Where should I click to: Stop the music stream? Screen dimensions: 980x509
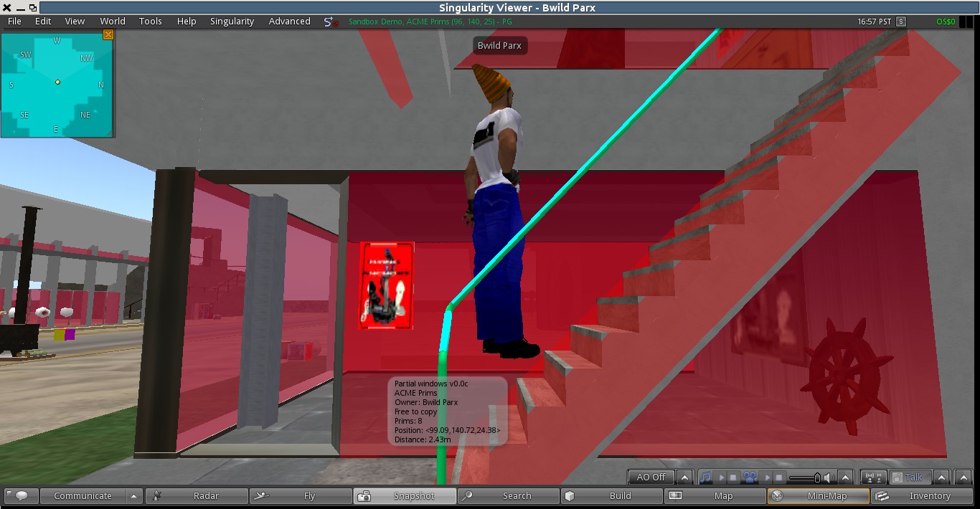coord(733,477)
